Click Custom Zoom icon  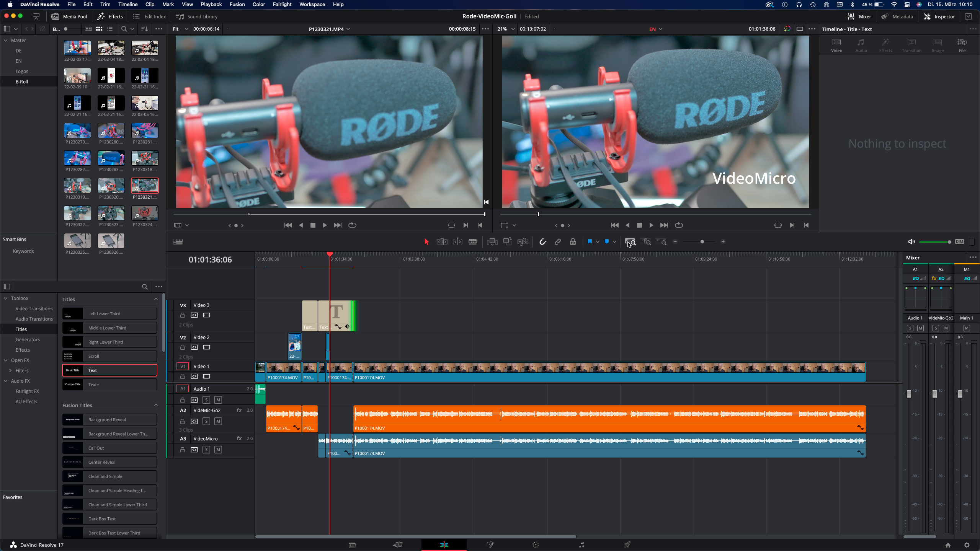661,241
